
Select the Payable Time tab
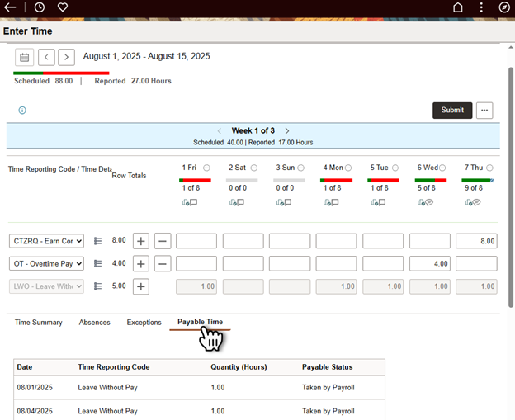200,322
